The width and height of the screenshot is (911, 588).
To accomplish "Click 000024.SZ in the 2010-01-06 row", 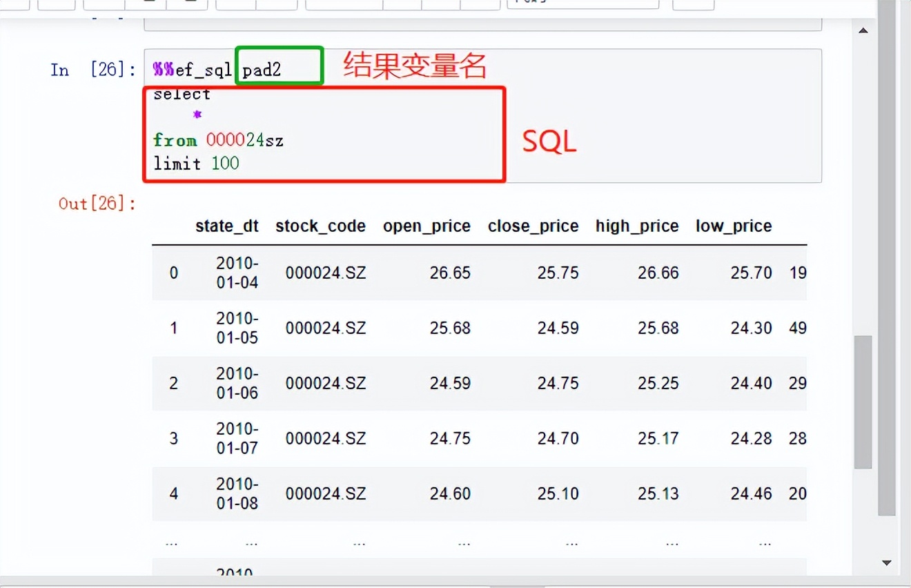I will (326, 383).
